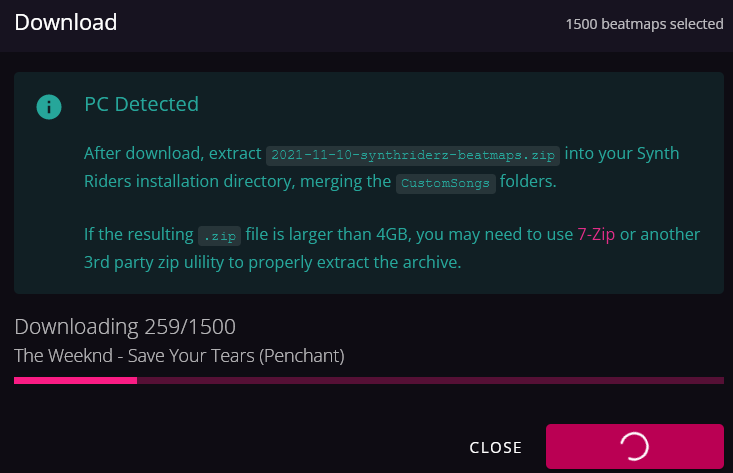Select the 2021-11-10-synthriderz-beatmaps.zip filename snippet
This screenshot has width=733, height=473.
click(x=413, y=155)
